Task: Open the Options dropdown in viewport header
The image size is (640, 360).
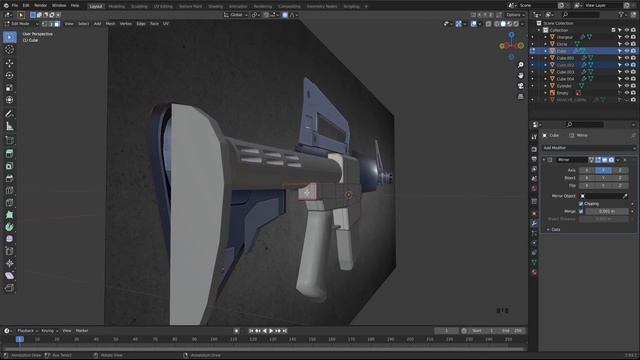Action: [x=515, y=15]
